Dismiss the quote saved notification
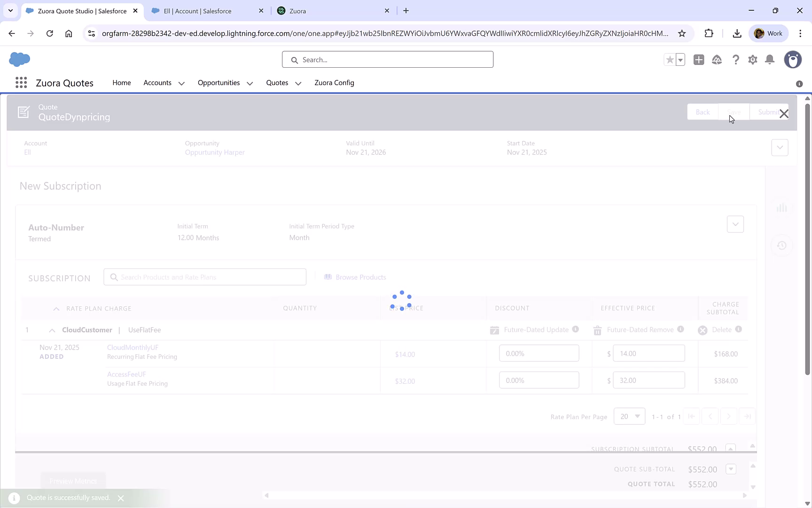Image resolution: width=812 pixels, height=508 pixels. pyautogui.click(x=121, y=498)
